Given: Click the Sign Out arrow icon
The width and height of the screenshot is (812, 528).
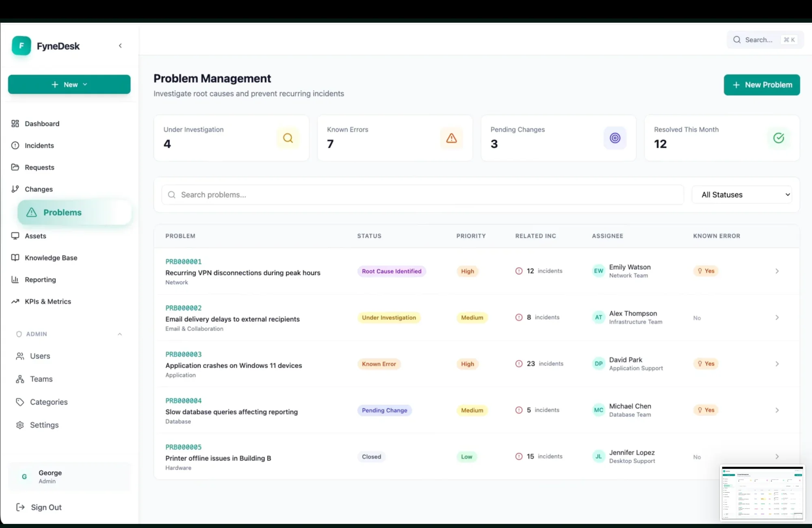Looking at the screenshot, I should (20, 507).
